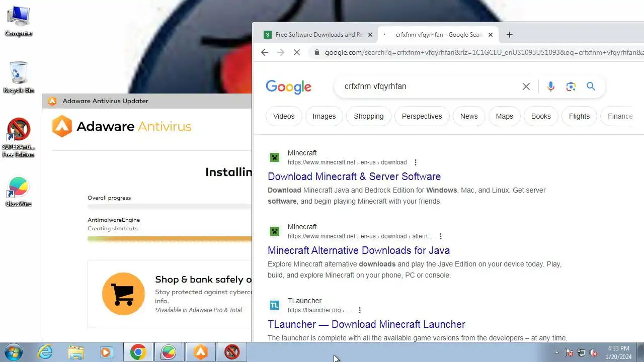Screen dimensions: 644x362
Task: Filter results by Books
Action: click(541, 116)
